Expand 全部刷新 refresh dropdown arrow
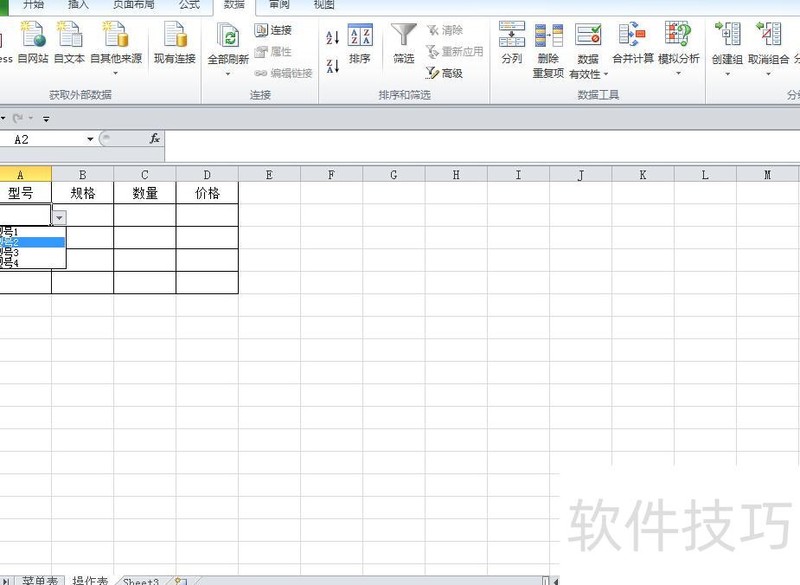Viewport: 800px width, 585px height. (228, 74)
